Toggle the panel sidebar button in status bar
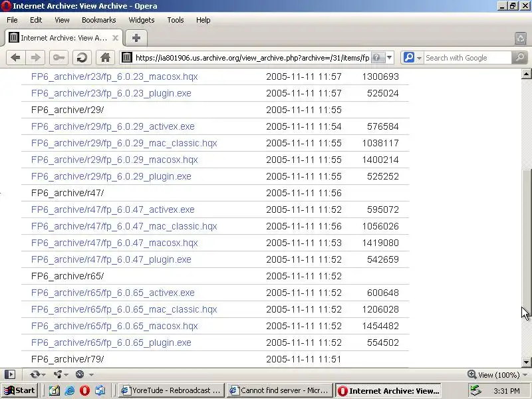The height and width of the screenshot is (399, 532). pos(10,374)
